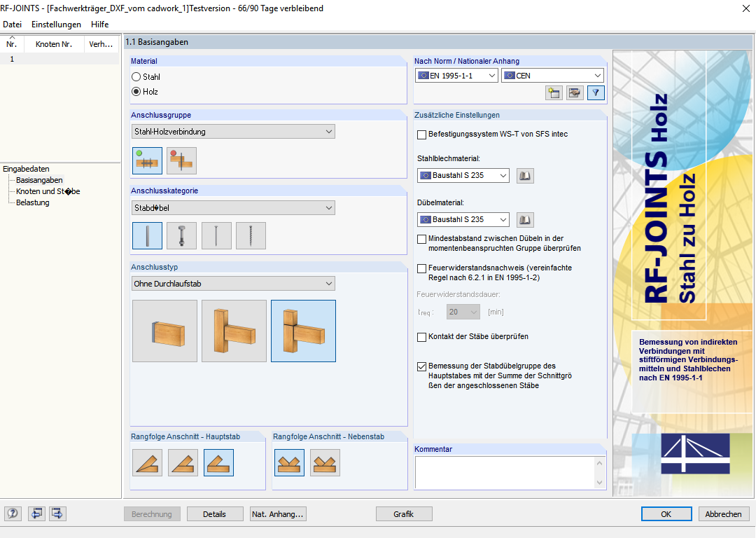Click the Grafik button
This screenshot has width=756, height=538.
pos(404,514)
